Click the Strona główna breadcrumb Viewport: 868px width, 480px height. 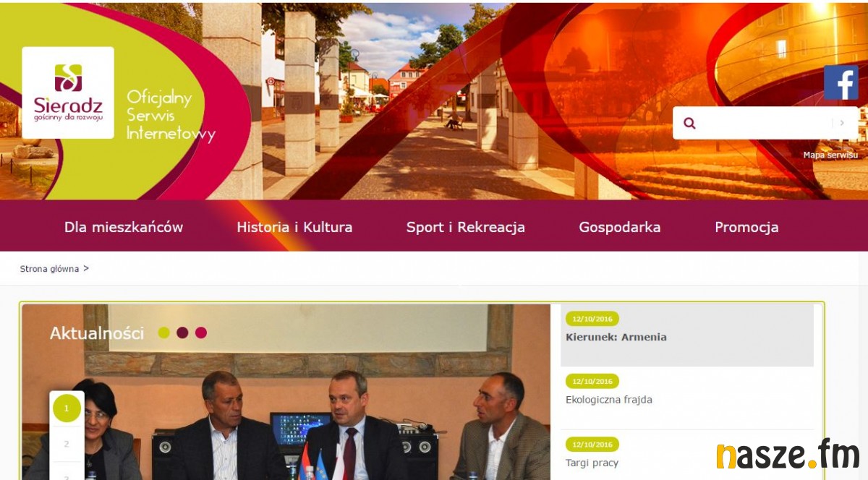pos(49,269)
